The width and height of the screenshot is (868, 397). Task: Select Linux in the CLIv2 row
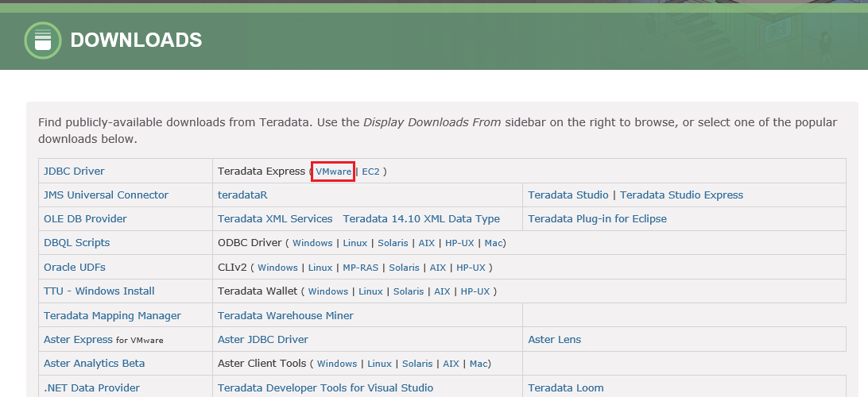[320, 268]
